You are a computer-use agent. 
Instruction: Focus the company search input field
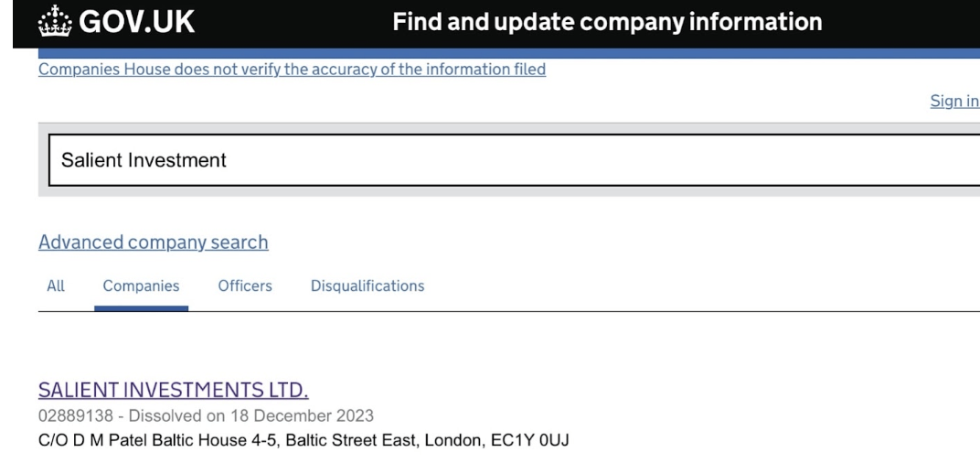click(x=515, y=159)
